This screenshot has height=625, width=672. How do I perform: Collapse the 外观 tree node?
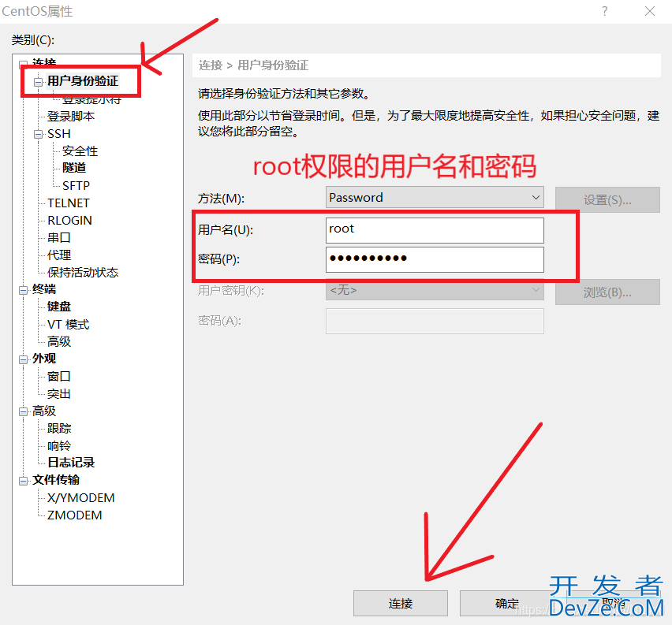pyautogui.click(x=23, y=360)
